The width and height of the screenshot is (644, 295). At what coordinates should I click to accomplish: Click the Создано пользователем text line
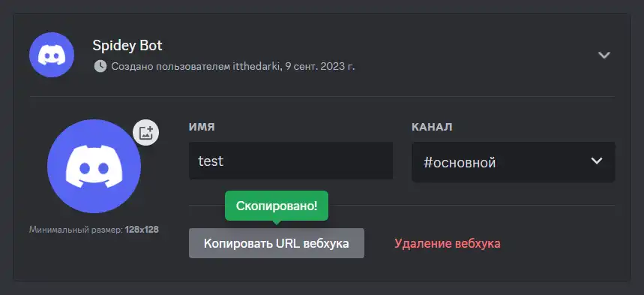click(x=233, y=66)
